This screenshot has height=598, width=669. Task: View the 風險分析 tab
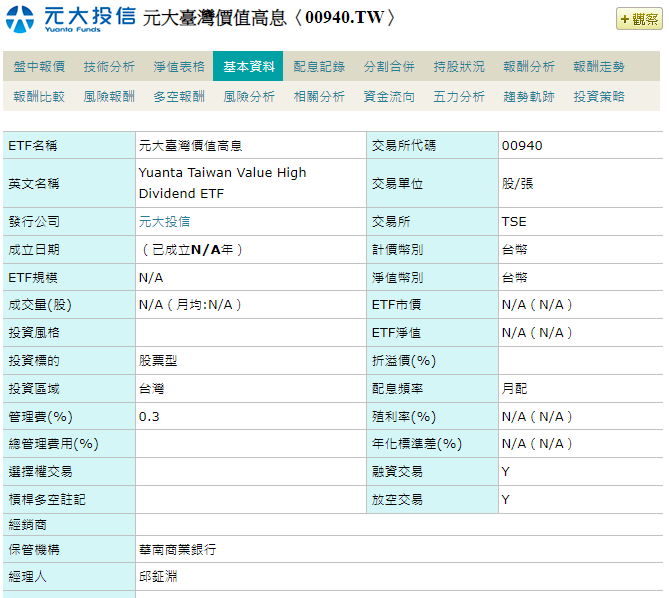tap(249, 97)
